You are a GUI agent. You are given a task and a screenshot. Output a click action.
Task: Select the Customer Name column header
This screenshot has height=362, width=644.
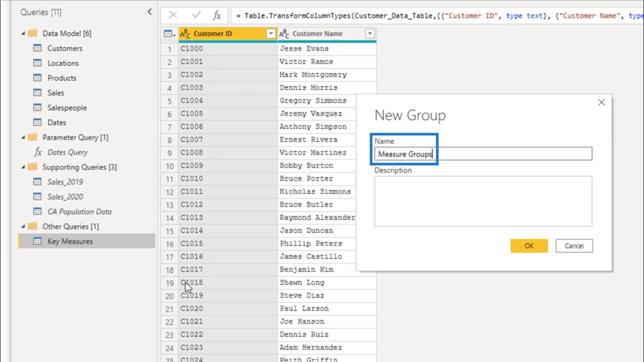327,34
